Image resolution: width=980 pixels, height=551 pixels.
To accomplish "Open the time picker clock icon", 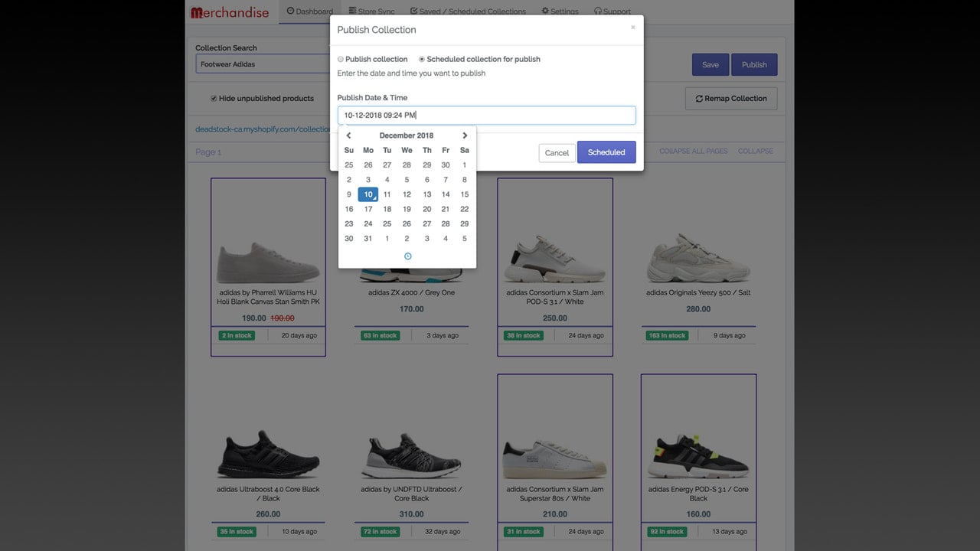I will (407, 256).
